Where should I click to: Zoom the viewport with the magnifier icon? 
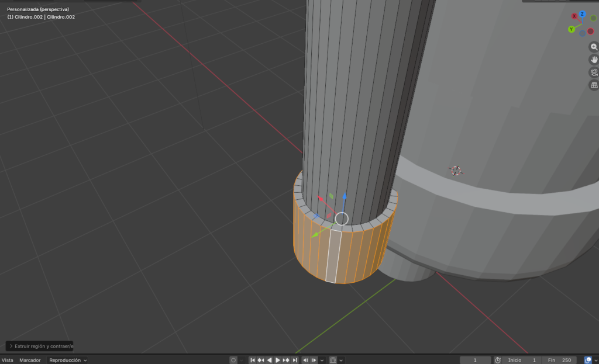[594, 47]
